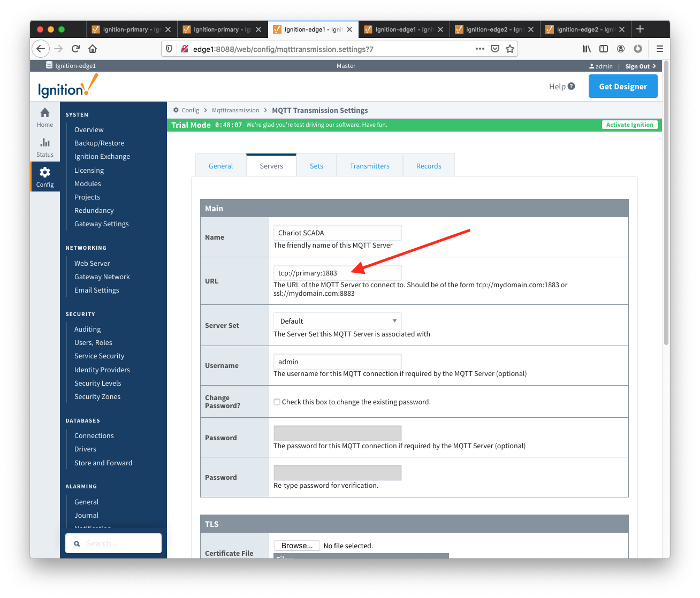Open Redundancy settings

point(94,210)
